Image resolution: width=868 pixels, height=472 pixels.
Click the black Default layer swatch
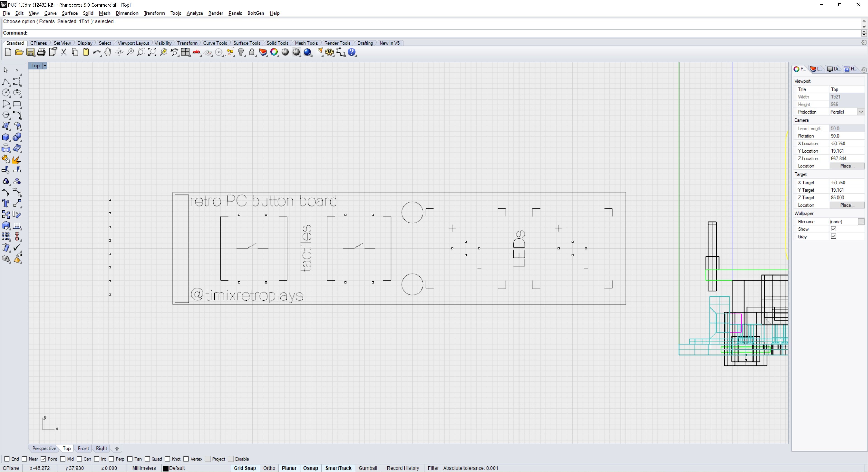tap(165, 468)
